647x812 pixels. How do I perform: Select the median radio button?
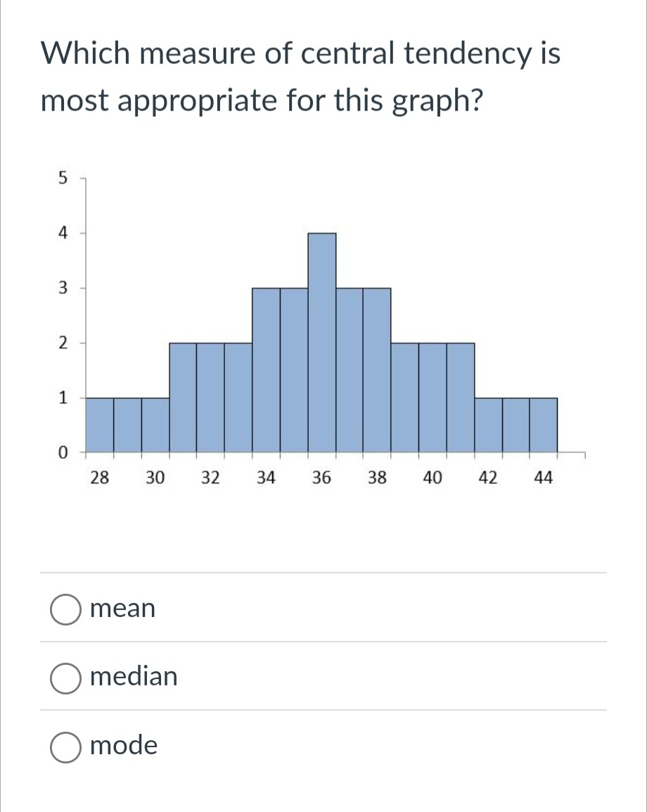(x=65, y=678)
